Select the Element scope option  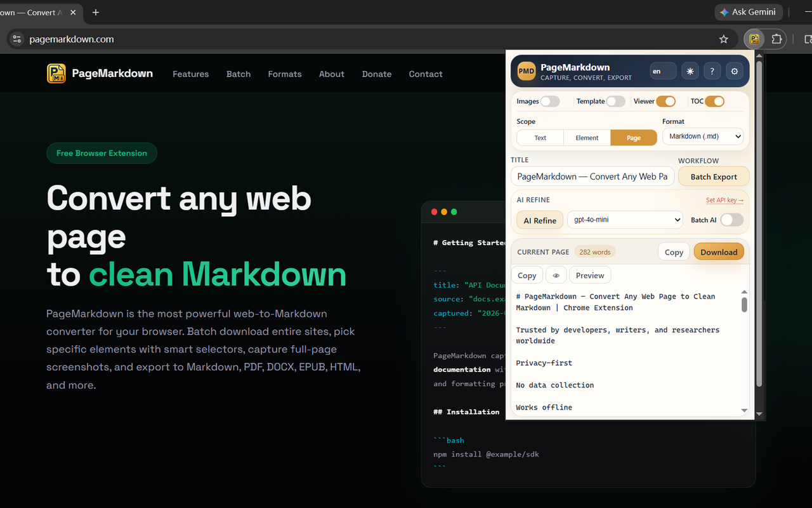point(587,138)
